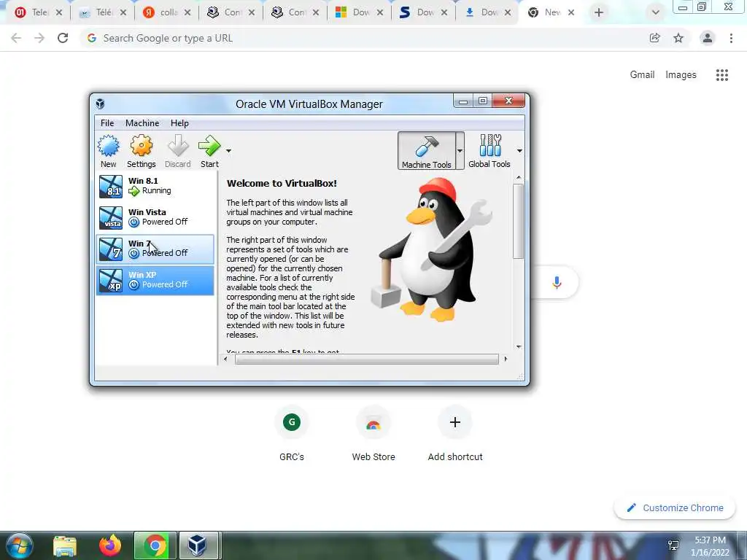Open the Images link

[x=681, y=75]
